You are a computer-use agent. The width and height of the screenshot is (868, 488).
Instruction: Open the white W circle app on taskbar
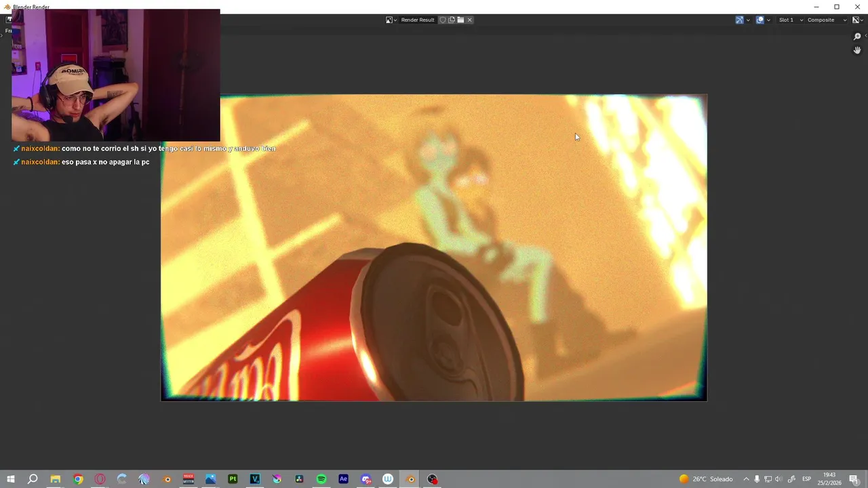(388, 479)
